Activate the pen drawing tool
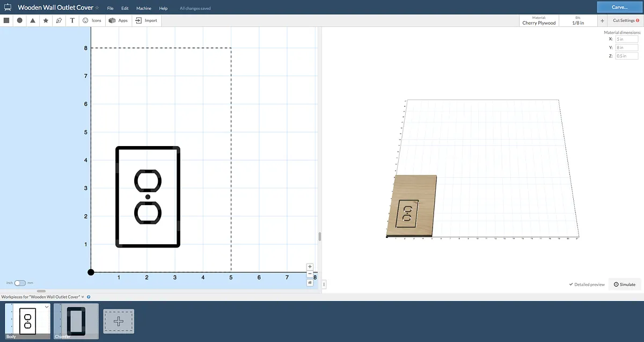The width and height of the screenshot is (644, 342). [x=59, y=20]
